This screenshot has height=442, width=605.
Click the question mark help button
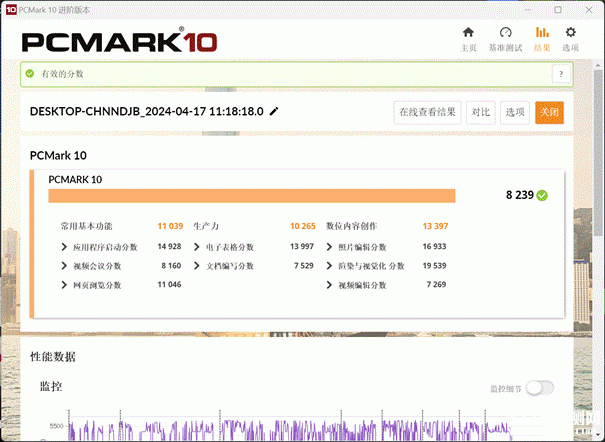point(561,73)
